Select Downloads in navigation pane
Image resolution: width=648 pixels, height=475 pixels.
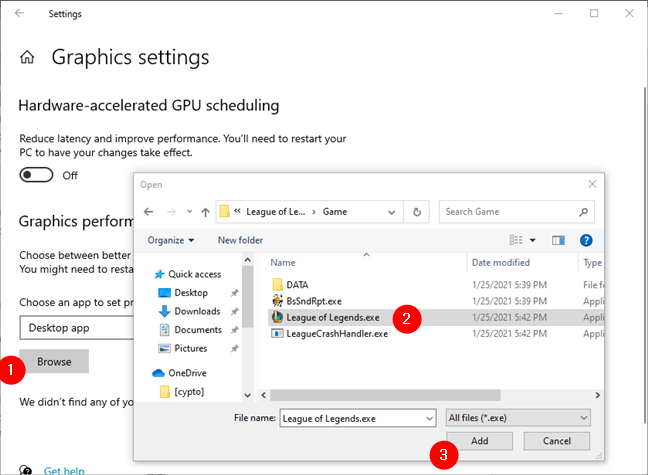tap(189, 311)
